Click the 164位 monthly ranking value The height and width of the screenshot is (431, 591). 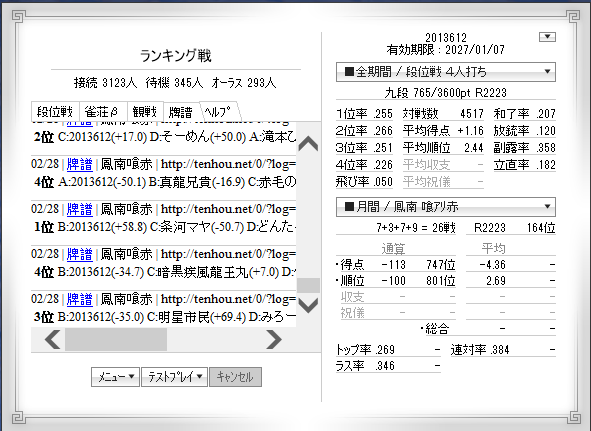click(x=541, y=228)
